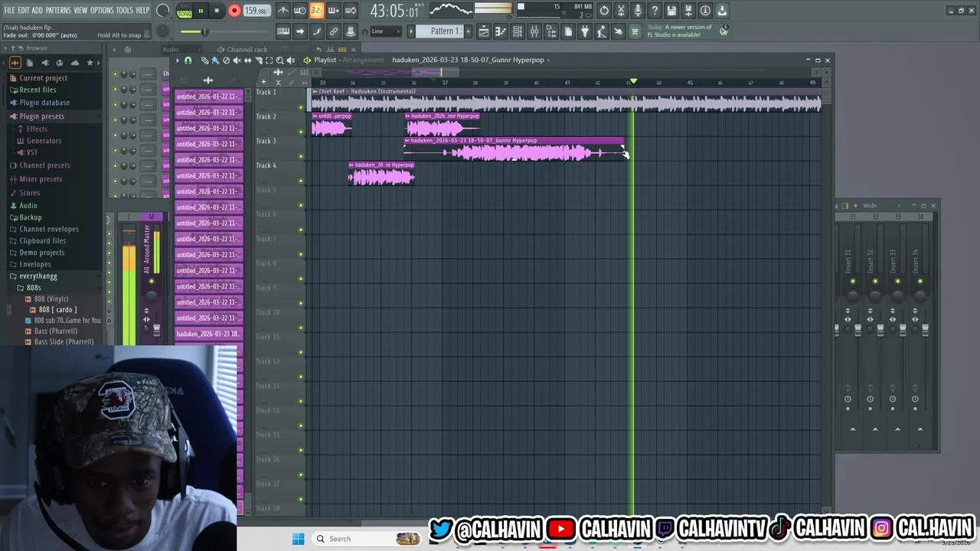Mute Track 2 using its green toggle

point(301,132)
